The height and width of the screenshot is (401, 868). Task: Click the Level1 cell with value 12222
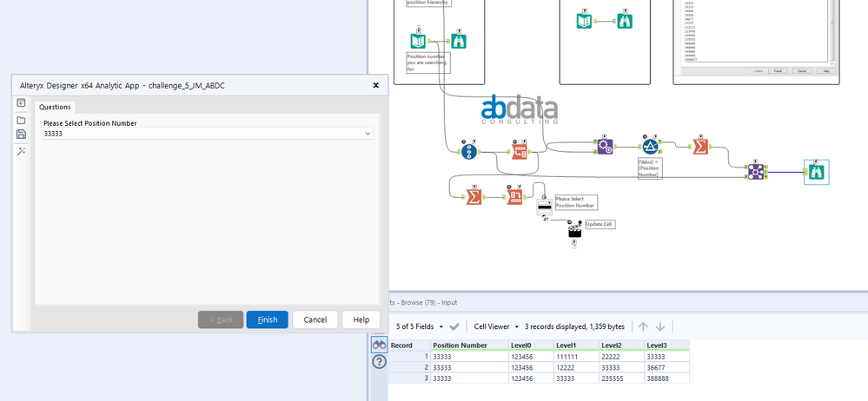[x=577, y=367]
